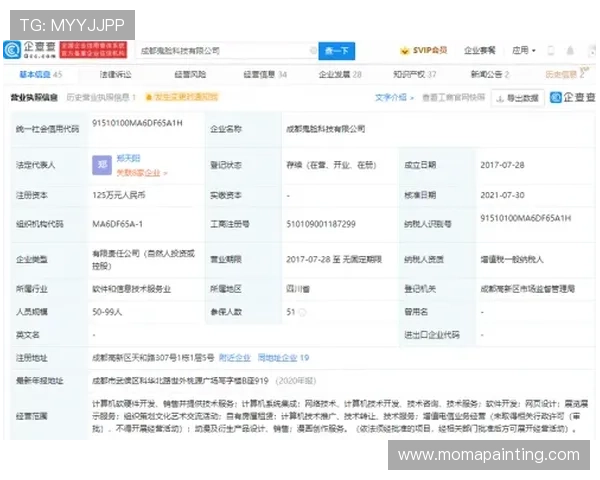
Task: Select the 有限责任公司 company type value
Action: coord(143,259)
